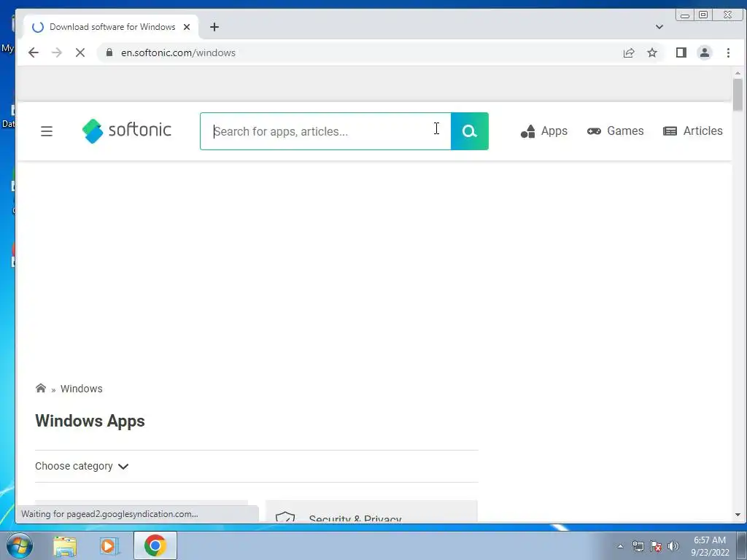
Task: Open Chrome three-dot menu
Action: click(x=728, y=52)
